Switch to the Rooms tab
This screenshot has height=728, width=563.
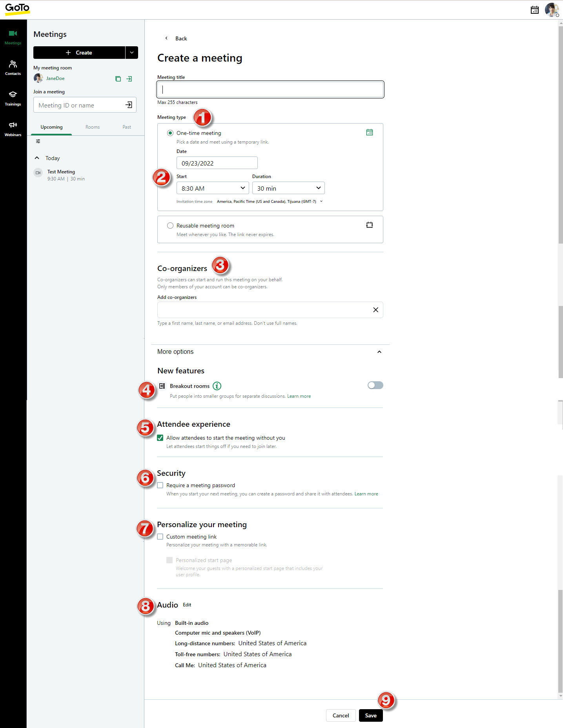coord(93,127)
